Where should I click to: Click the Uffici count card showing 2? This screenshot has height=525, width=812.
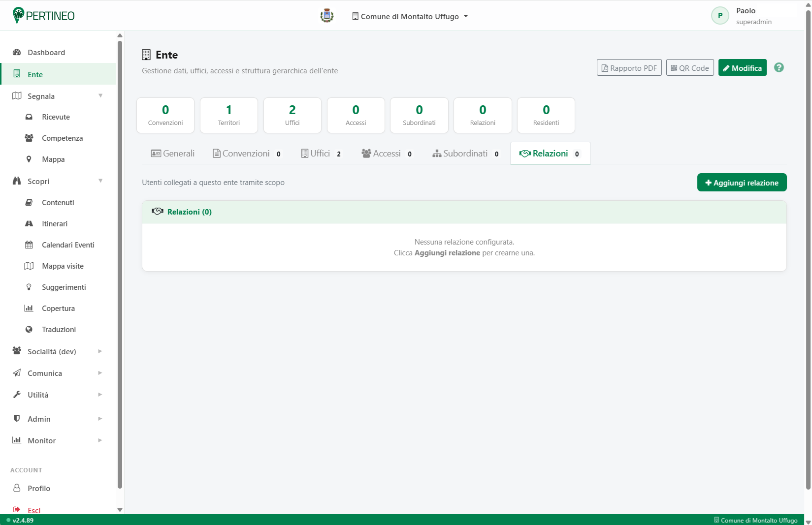(x=292, y=115)
